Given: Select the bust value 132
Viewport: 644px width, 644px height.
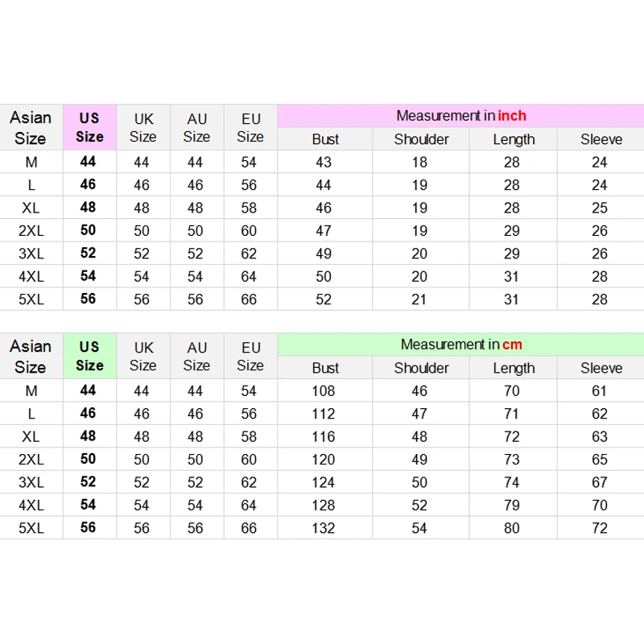Looking at the screenshot, I should [x=325, y=529].
